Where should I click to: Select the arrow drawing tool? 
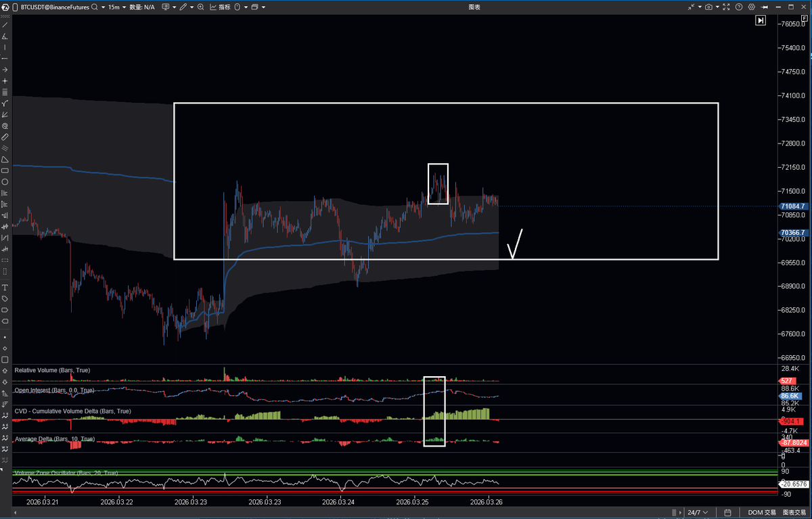point(5,70)
